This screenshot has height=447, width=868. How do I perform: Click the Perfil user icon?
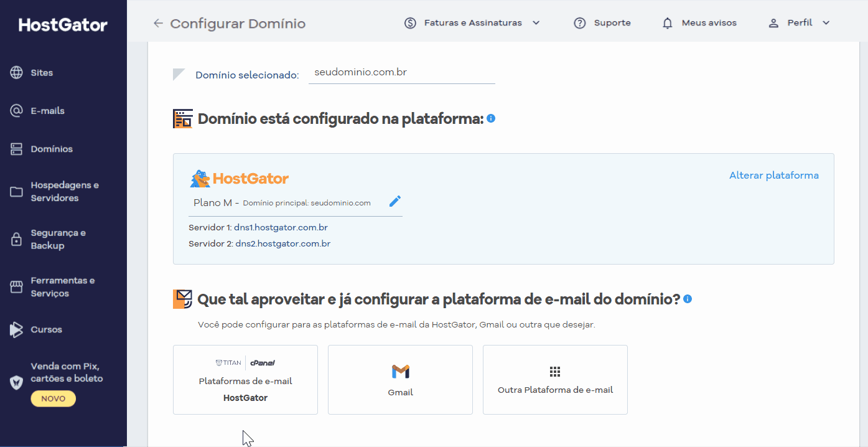click(773, 23)
